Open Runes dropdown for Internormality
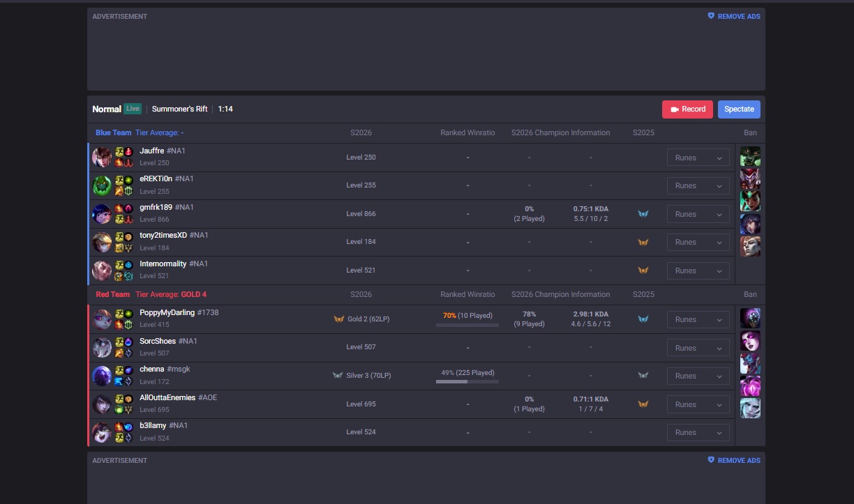The height and width of the screenshot is (504, 854). (x=698, y=270)
